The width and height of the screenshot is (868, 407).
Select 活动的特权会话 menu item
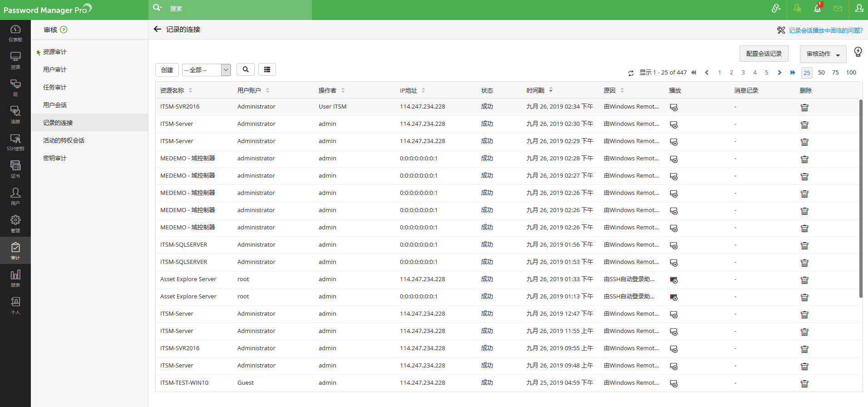(64, 140)
